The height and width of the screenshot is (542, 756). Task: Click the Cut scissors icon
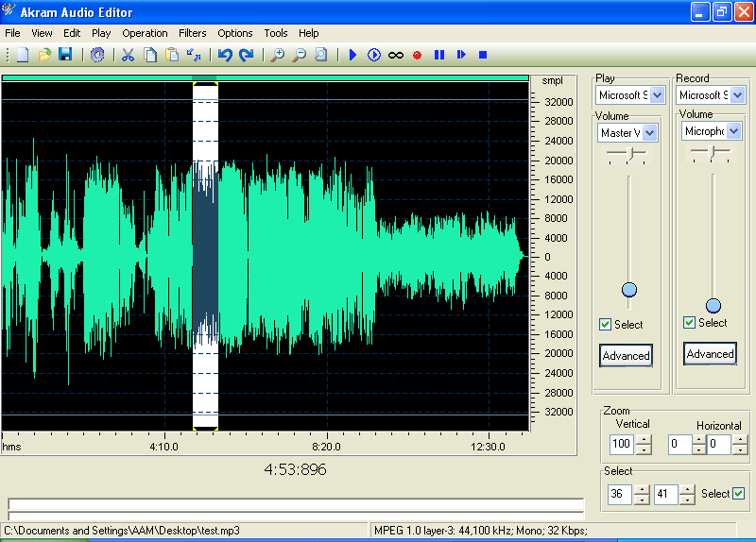point(128,55)
